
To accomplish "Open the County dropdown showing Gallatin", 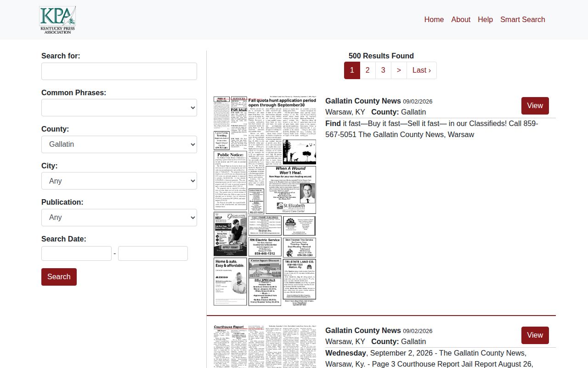I will (119, 144).
